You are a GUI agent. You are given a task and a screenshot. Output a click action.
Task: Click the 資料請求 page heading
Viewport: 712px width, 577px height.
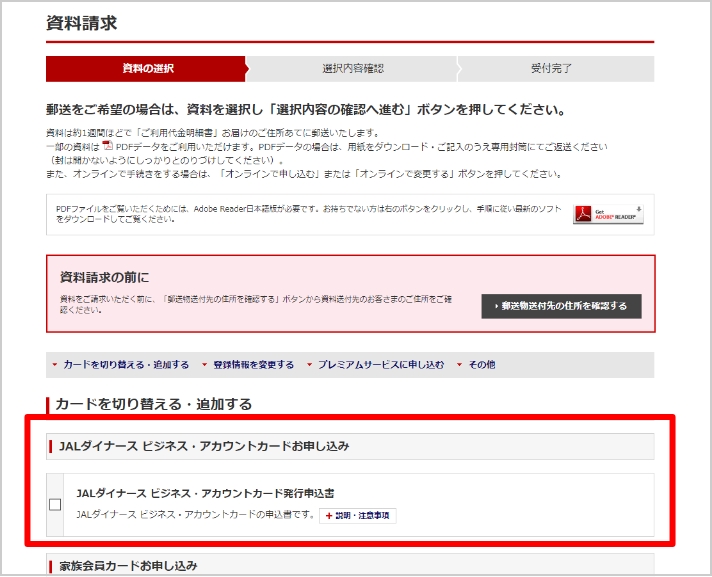click(x=82, y=23)
